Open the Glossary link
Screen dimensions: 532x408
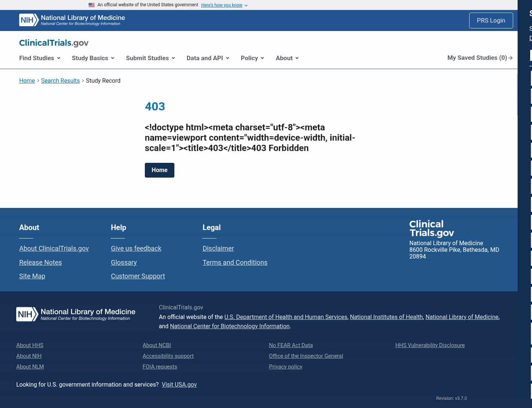point(124,263)
